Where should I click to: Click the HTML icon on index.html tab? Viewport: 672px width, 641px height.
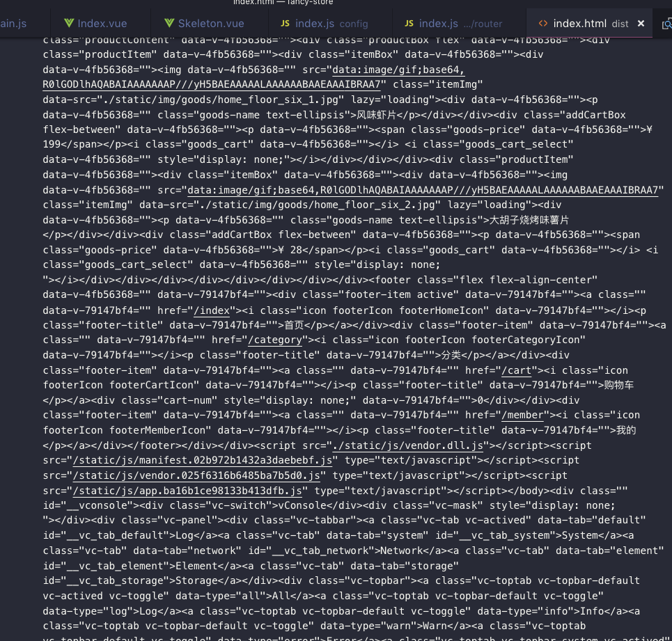[543, 23]
